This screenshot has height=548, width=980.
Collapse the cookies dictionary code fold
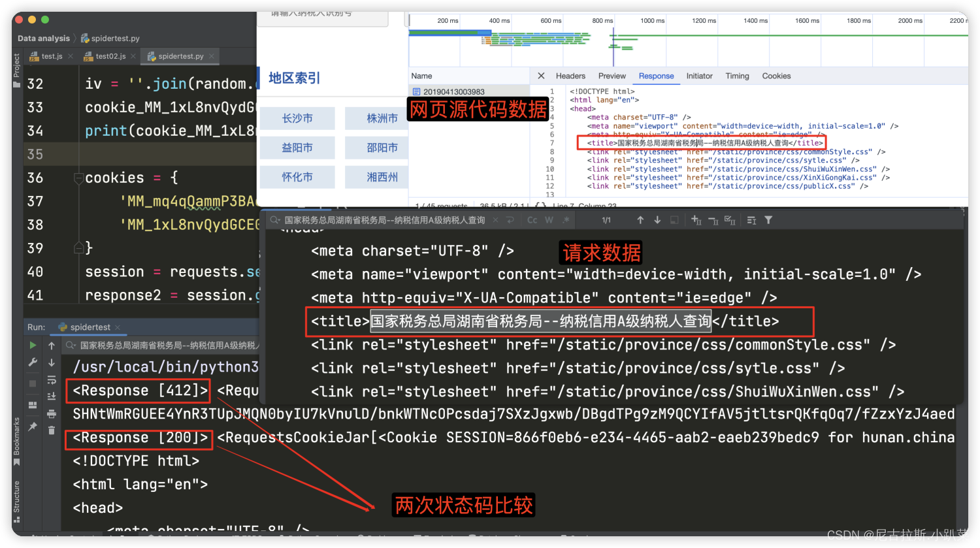78,178
